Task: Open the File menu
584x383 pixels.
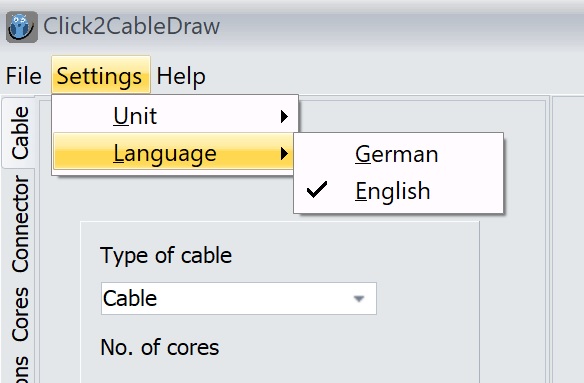Action: point(23,76)
